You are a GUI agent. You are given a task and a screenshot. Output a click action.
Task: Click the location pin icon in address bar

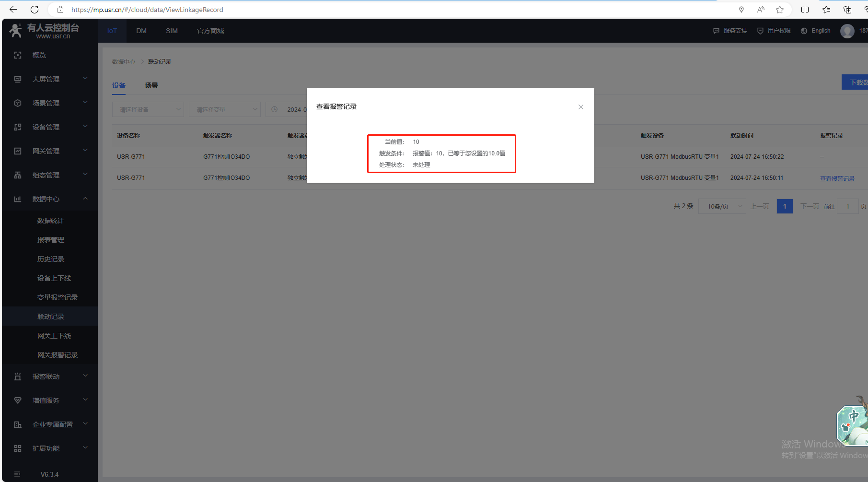click(x=741, y=10)
